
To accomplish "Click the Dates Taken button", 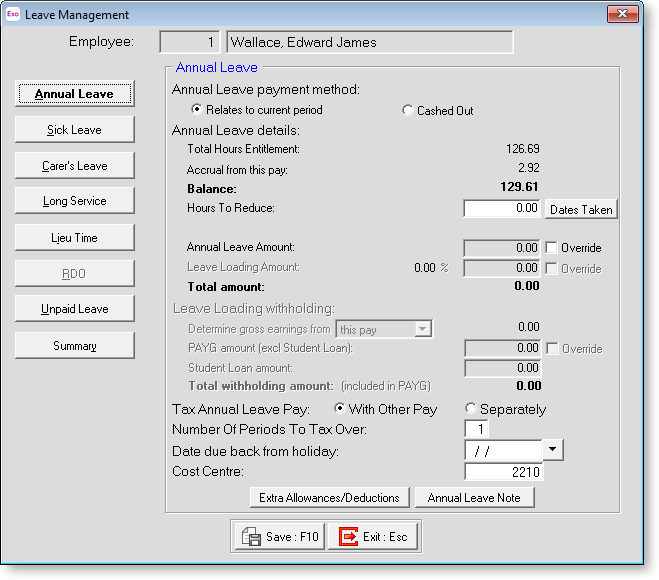I will pos(580,209).
